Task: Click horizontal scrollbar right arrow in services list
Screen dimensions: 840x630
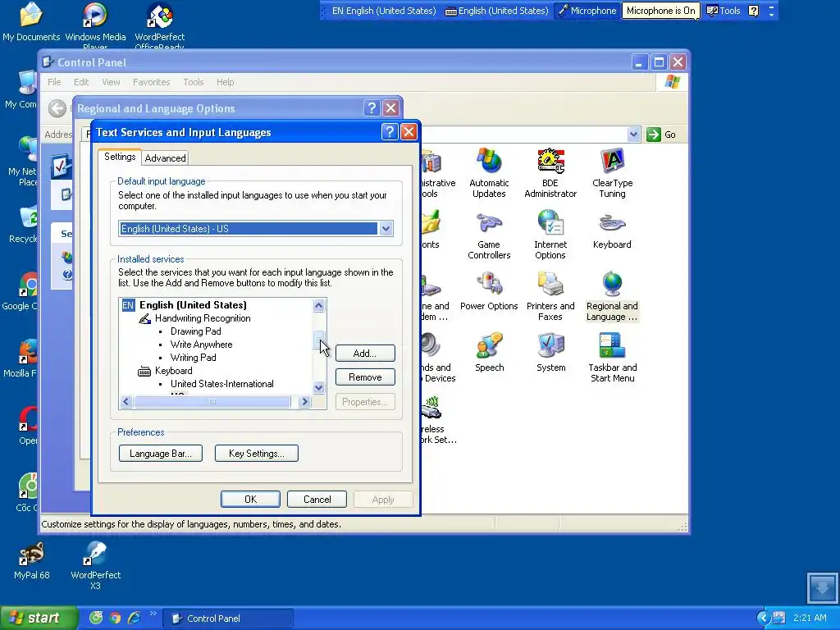Action: pyautogui.click(x=305, y=401)
